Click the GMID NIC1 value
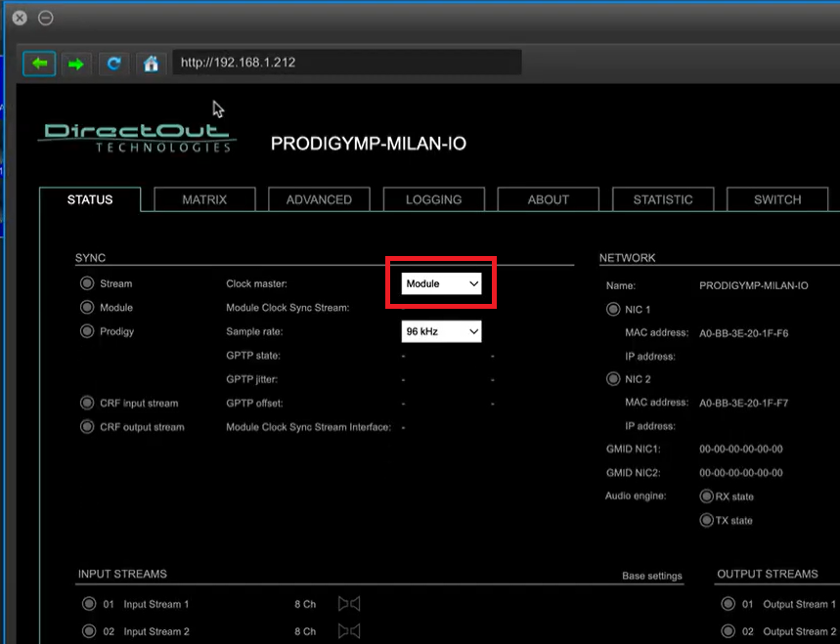 tap(741, 450)
